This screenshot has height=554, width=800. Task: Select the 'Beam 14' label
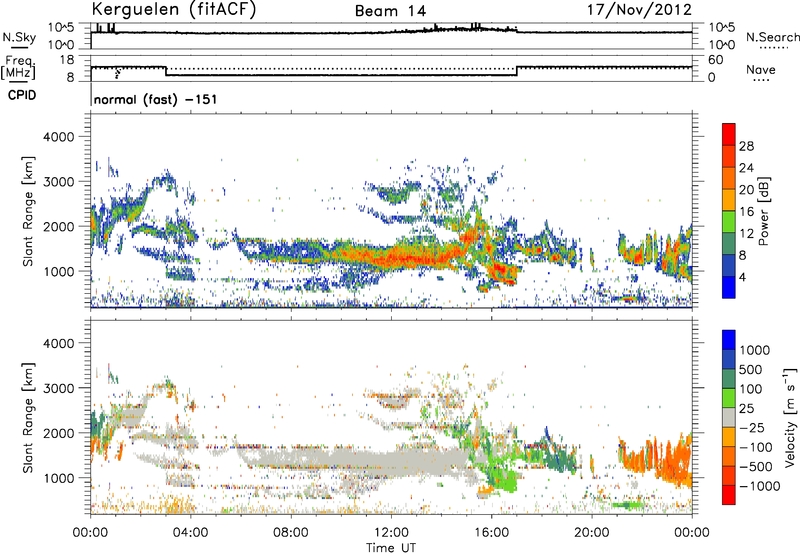(391, 11)
